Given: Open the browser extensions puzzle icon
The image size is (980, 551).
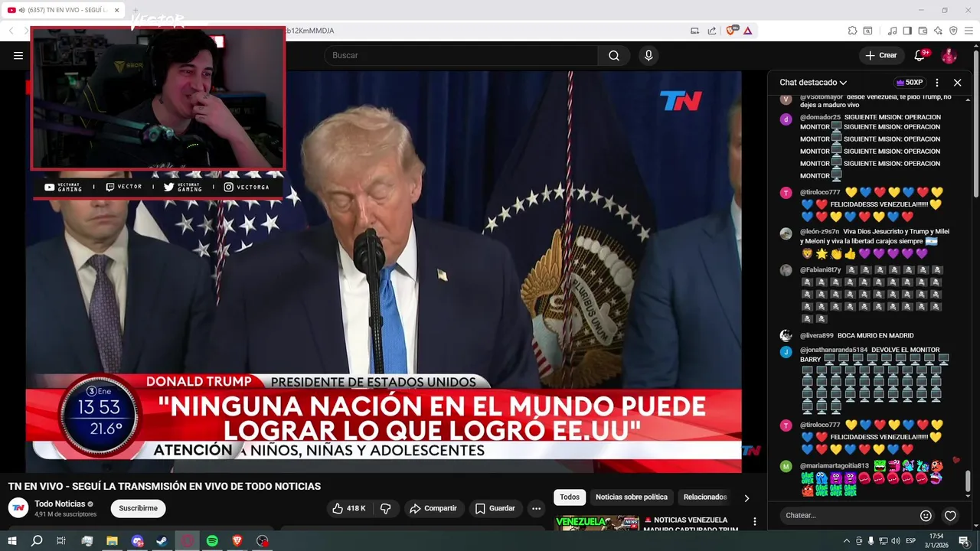Looking at the screenshot, I should click(852, 31).
